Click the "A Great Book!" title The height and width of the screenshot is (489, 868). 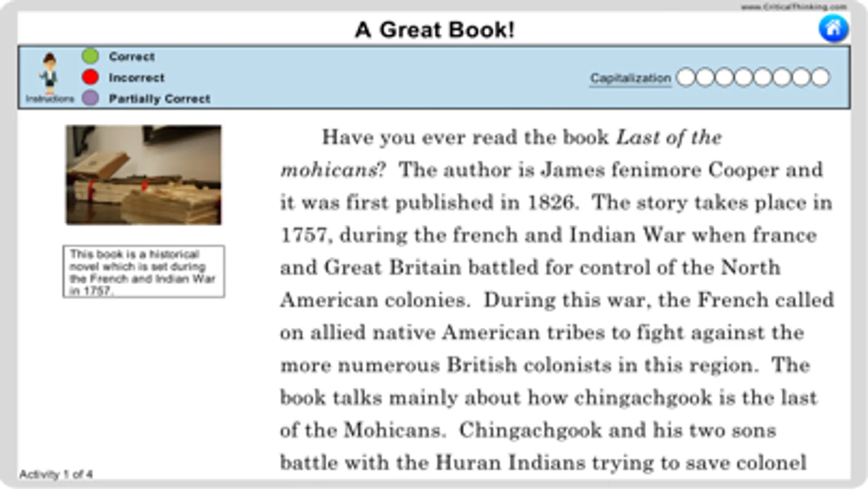point(434,29)
